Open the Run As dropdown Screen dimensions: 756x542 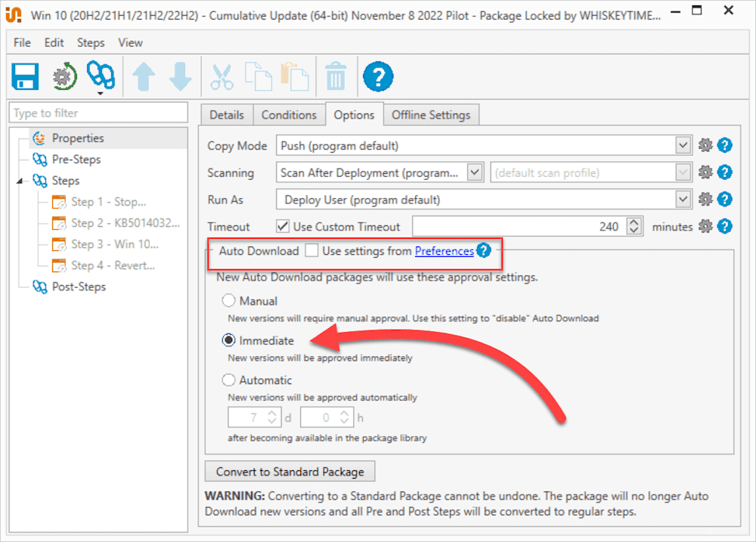[x=683, y=200]
